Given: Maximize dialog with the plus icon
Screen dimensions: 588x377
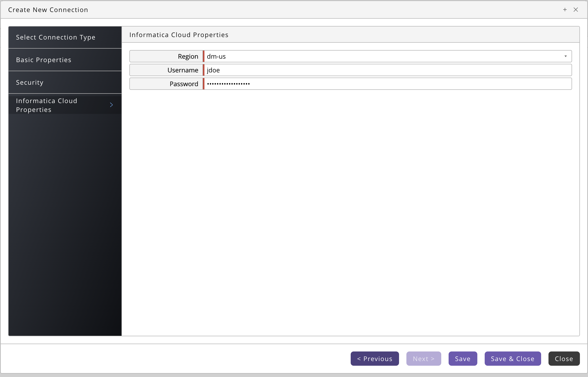Looking at the screenshot, I should coord(565,10).
